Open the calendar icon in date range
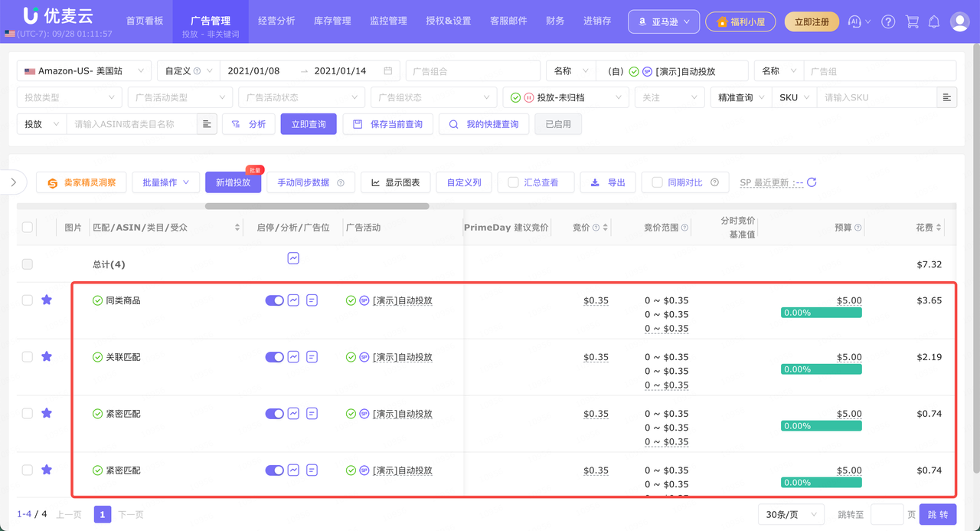 388,71
